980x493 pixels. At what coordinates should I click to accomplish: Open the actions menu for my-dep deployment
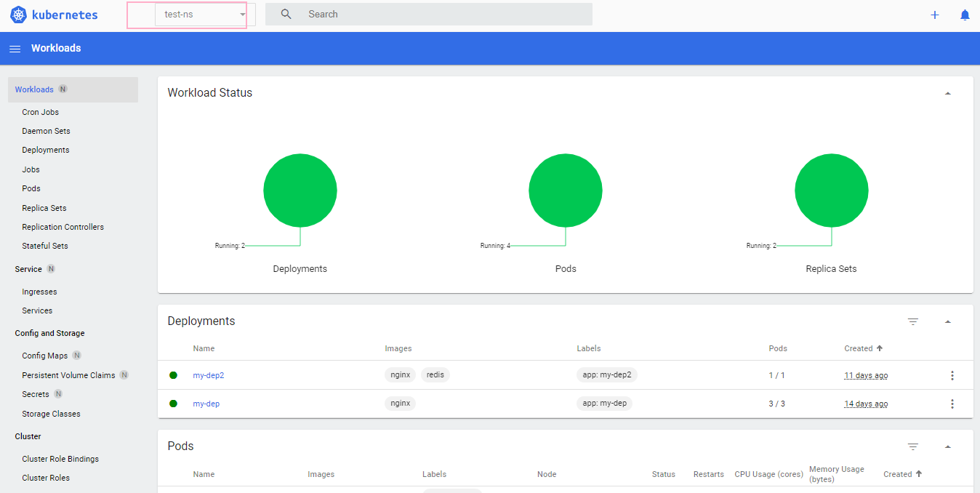952,404
